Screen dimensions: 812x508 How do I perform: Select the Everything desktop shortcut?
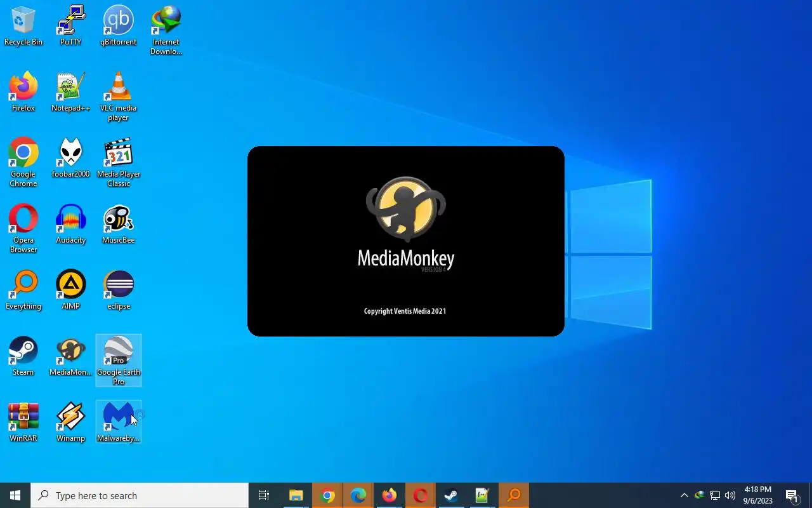click(x=23, y=290)
